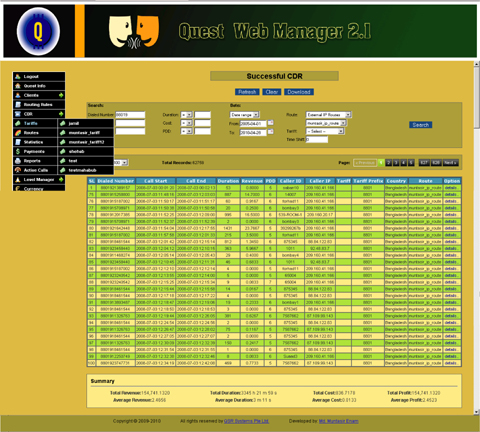480x432 pixels.
Task: Click the Download button
Action: 299,92
